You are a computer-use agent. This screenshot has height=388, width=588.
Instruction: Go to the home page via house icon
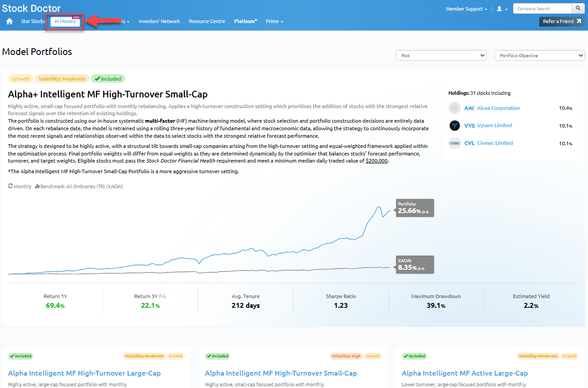[x=9, y=21]
